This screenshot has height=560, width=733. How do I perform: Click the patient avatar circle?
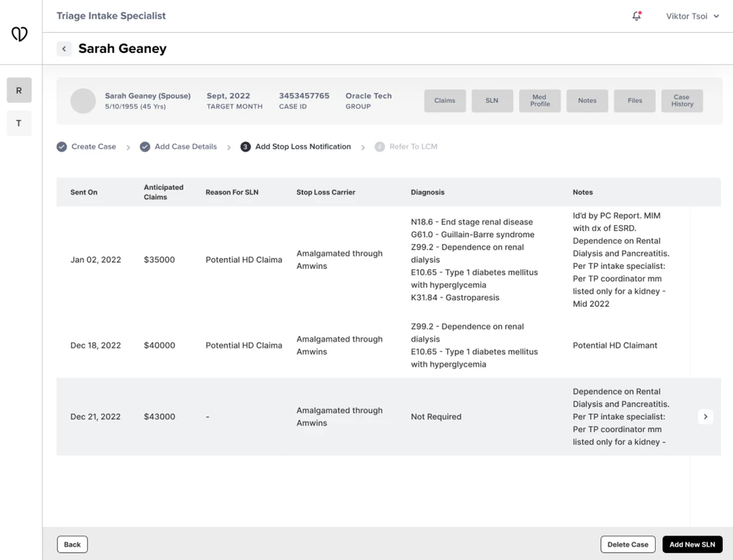pyautogui.click(x=83, y=101)
